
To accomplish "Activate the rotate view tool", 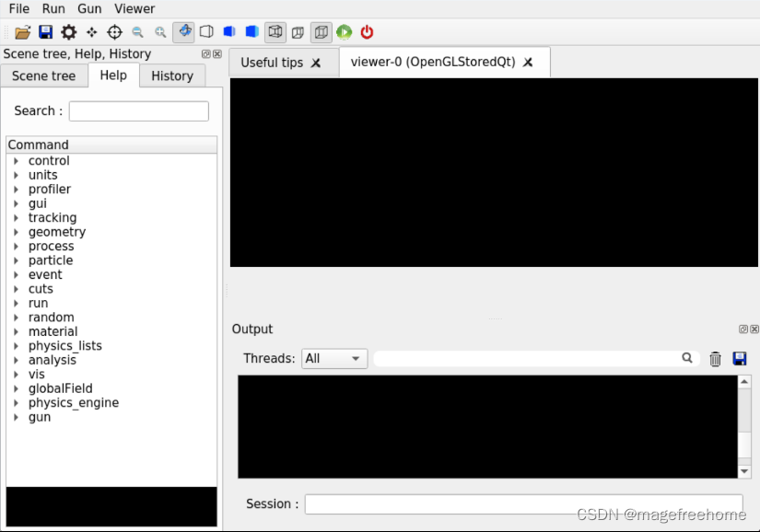I will pyautogui.click(x=183, y=31).
